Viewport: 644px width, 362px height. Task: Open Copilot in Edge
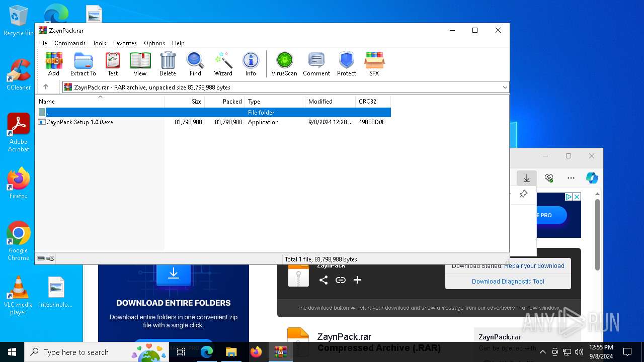592,178
